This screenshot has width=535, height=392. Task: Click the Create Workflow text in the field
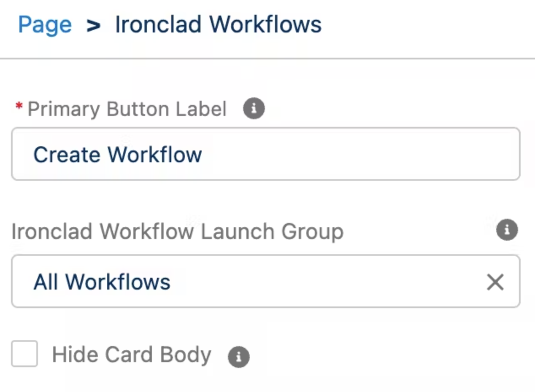pyautogui.click(x=118, y=155)
